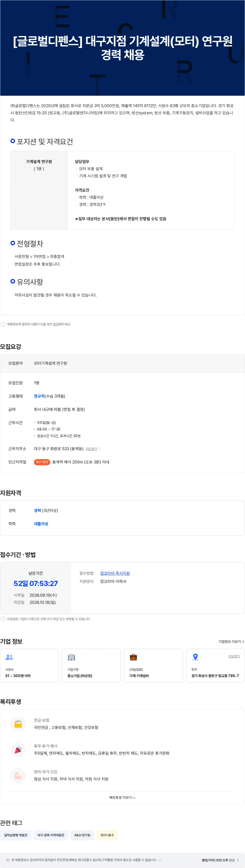Click the 잡코리아 이력서 form text
This screenshot has width=245, height=868.
[113, 581]
